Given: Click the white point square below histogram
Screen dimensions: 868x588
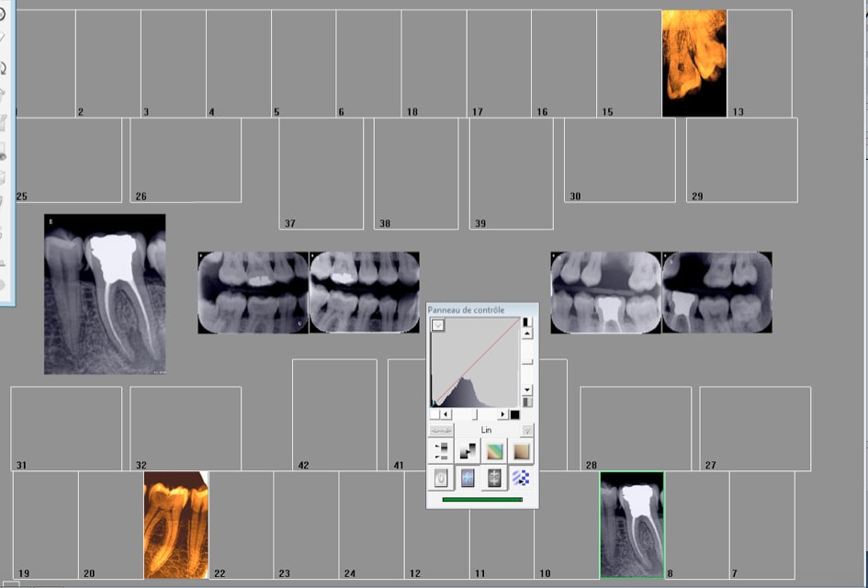Looking at the screenshot, I should coord(434,414).
